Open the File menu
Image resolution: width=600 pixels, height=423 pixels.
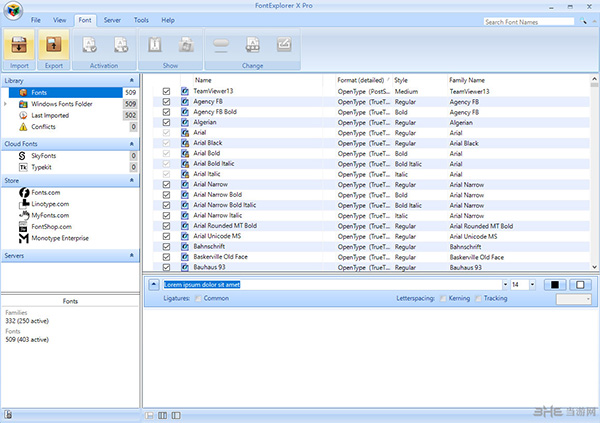coord(36,20)
